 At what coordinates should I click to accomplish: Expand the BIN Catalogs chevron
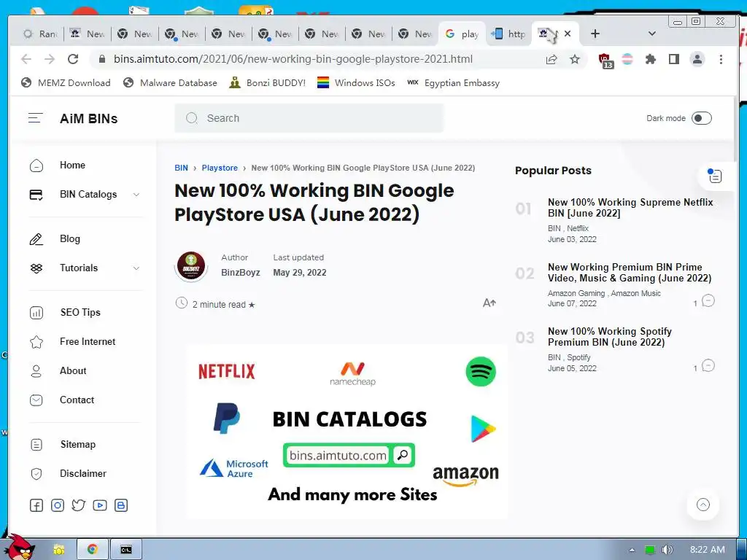[136, 194]
